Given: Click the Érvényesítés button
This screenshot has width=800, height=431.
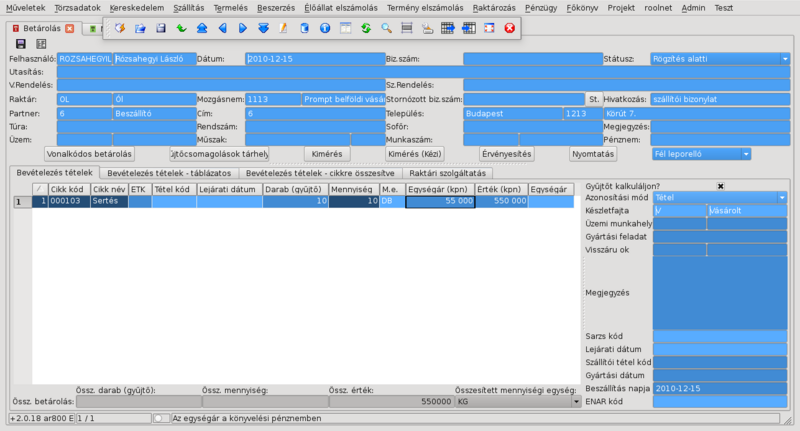Looking at the screenshot, I should (506, 154).
